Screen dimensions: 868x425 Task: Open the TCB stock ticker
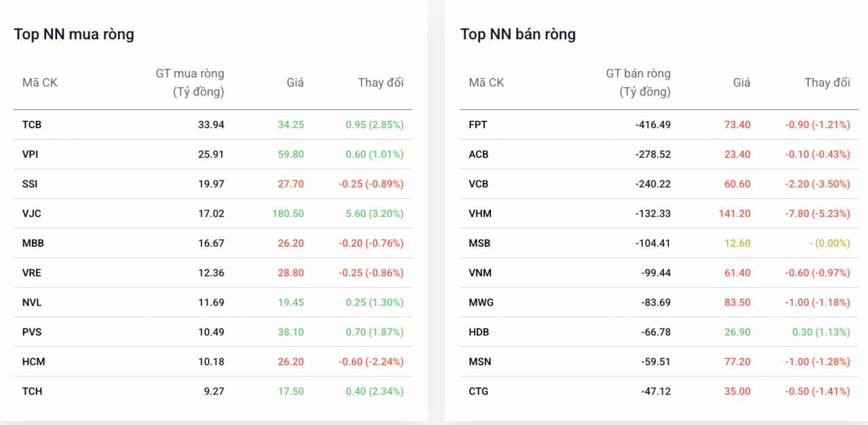tap(32, 125)
